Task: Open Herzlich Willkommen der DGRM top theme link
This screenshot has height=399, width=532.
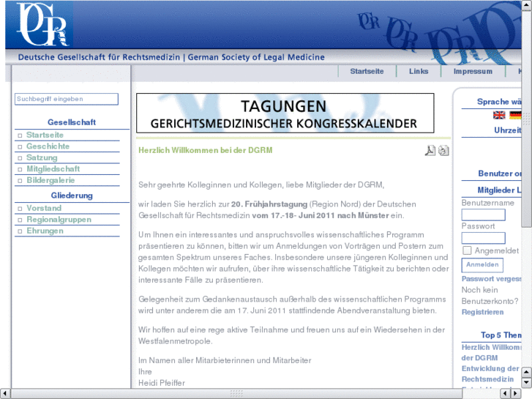Action: point(491,352)
